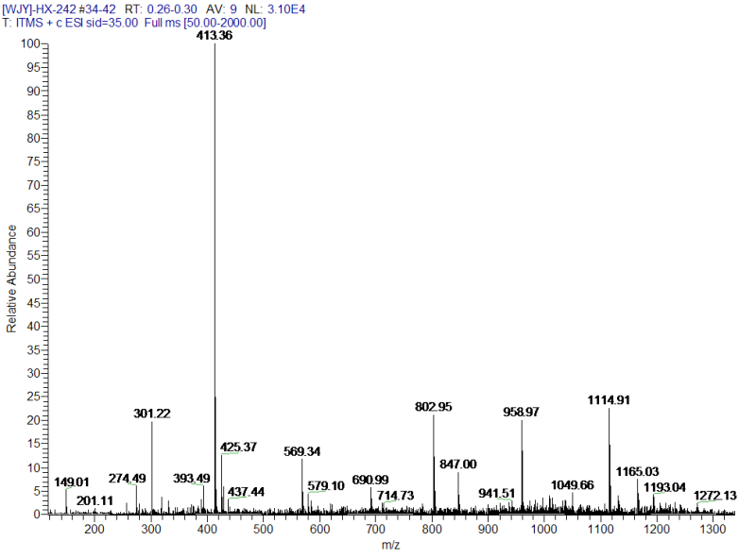Select the peak label 714.73
Screen dimensions: 756x558
click(395, 496)
